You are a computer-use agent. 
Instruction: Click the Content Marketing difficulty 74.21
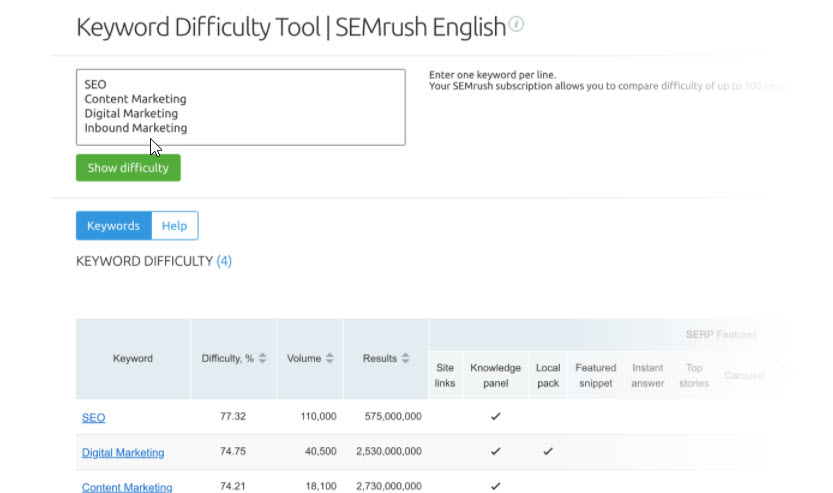pyautogui.click(x=233, y=486)
